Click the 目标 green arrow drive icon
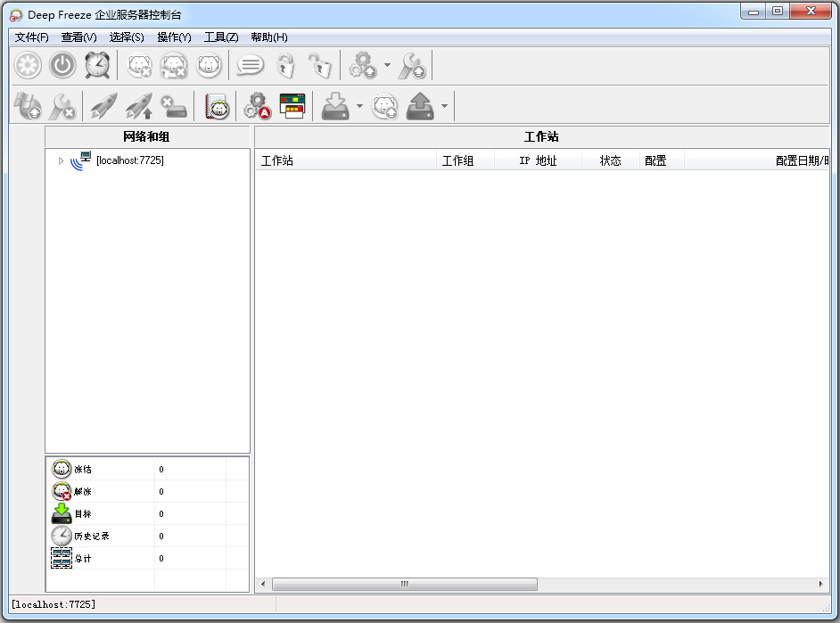 (x=62, y=513)
